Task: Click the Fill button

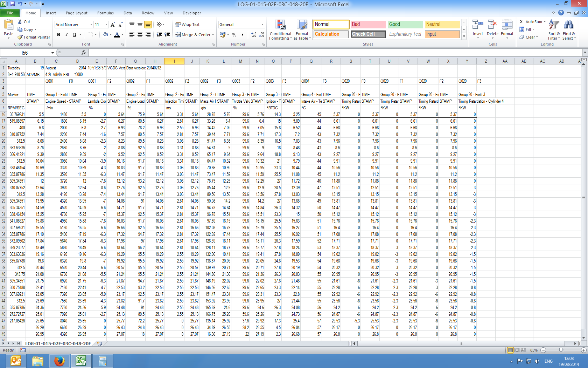Action: (x=527, y=29)
